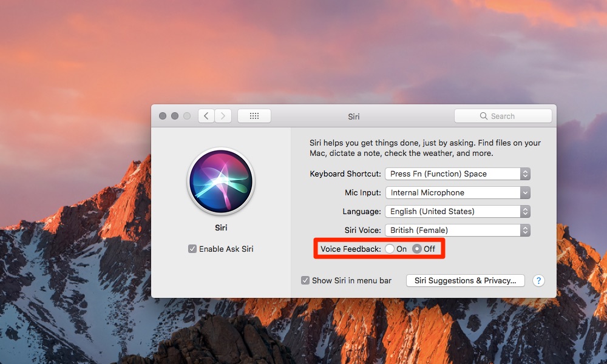Select Voice Feedback Off radio button

pyautogui.click(x=417, y=249)
